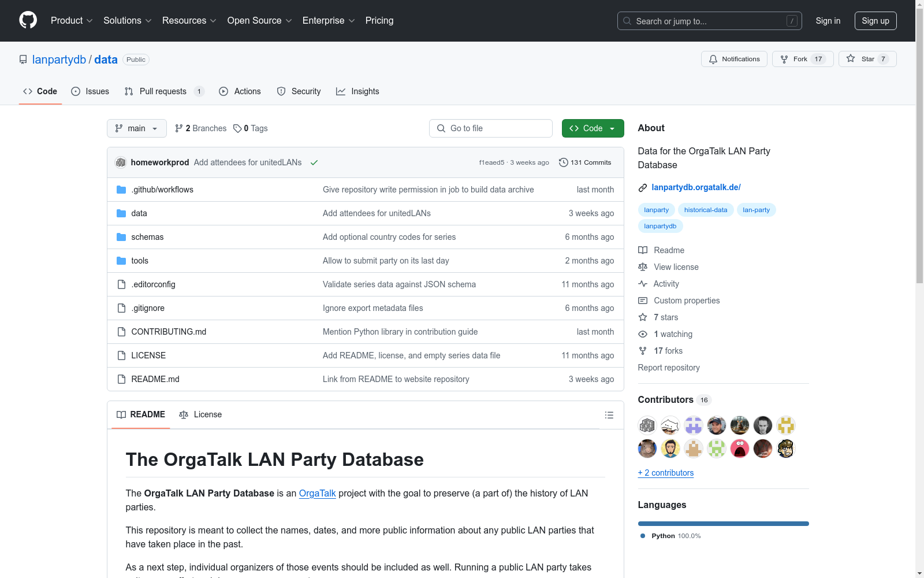
Task: Switch to the Security tab
Action: click(299, 91)
